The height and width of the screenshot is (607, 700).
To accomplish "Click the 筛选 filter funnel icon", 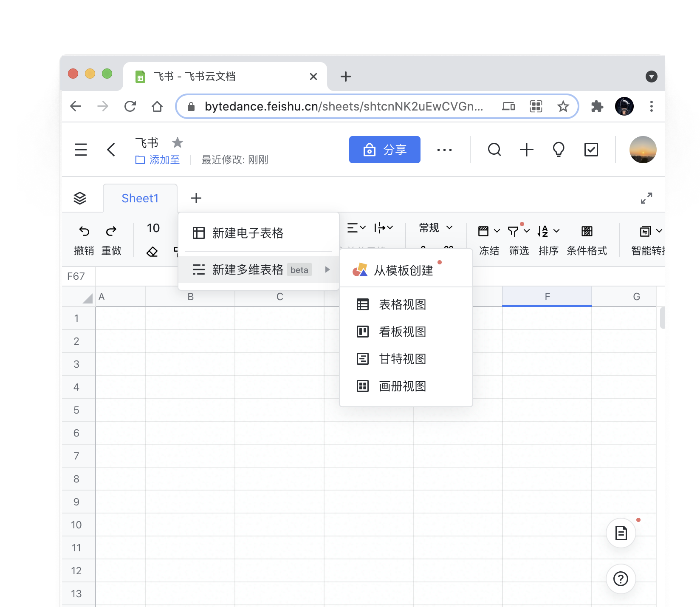I will coord(513,231).
